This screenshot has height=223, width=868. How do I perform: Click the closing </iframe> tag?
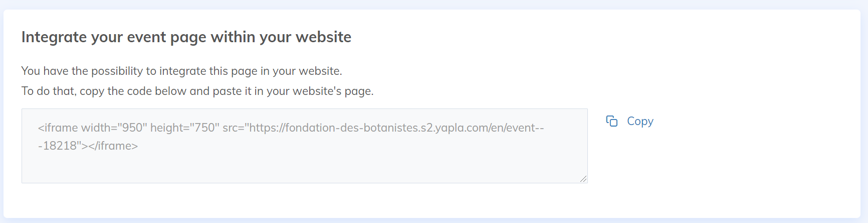pos(113,146)
